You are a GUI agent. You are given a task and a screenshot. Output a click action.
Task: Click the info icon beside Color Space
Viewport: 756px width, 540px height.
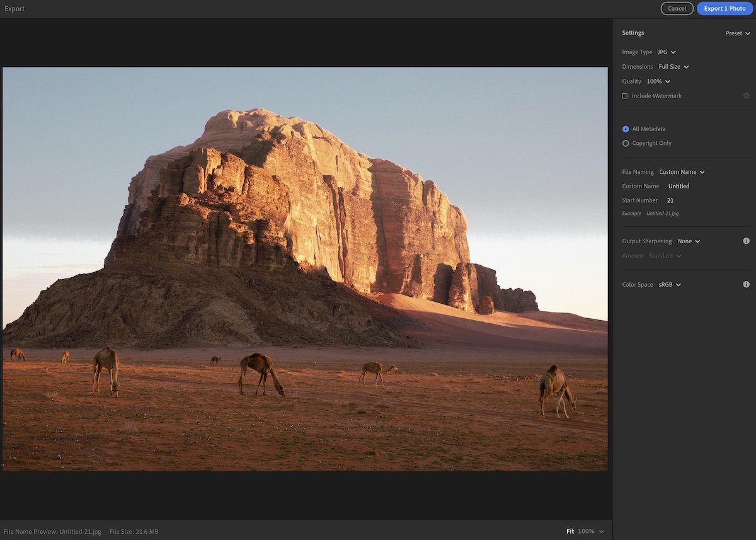pos(746,284)
